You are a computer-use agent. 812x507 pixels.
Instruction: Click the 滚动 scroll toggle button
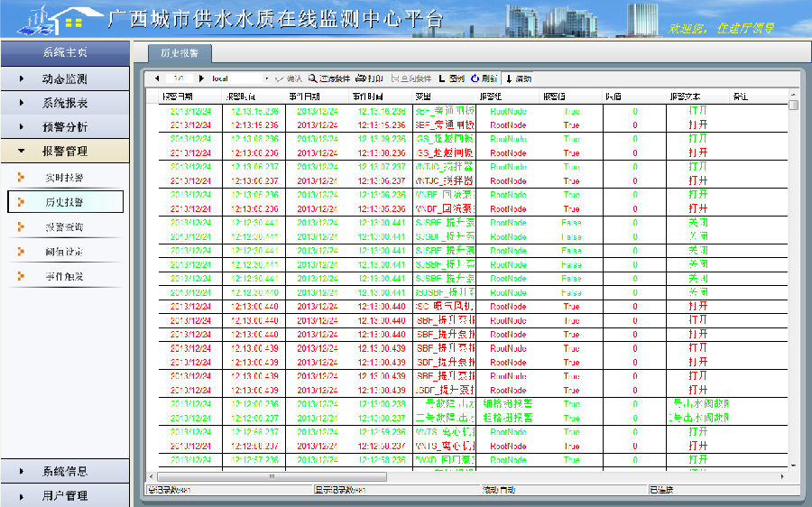point(519,78)
